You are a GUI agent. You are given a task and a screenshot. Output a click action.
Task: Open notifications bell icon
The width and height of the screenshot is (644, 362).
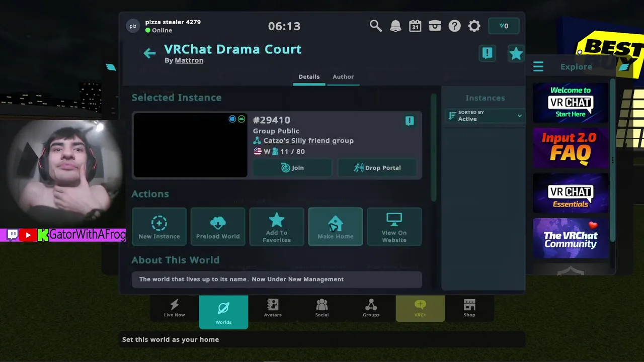[395, 26]
